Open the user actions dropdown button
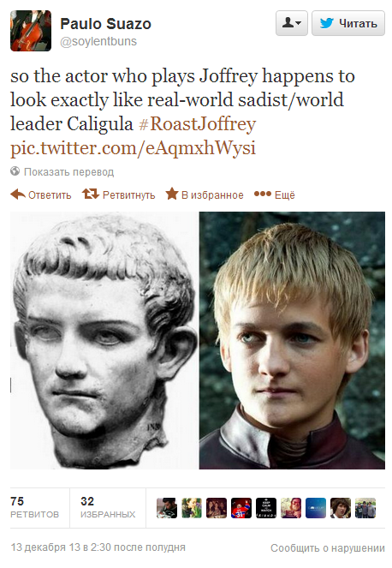This screenshot has height=568, width=392. (x=291, y=23)
